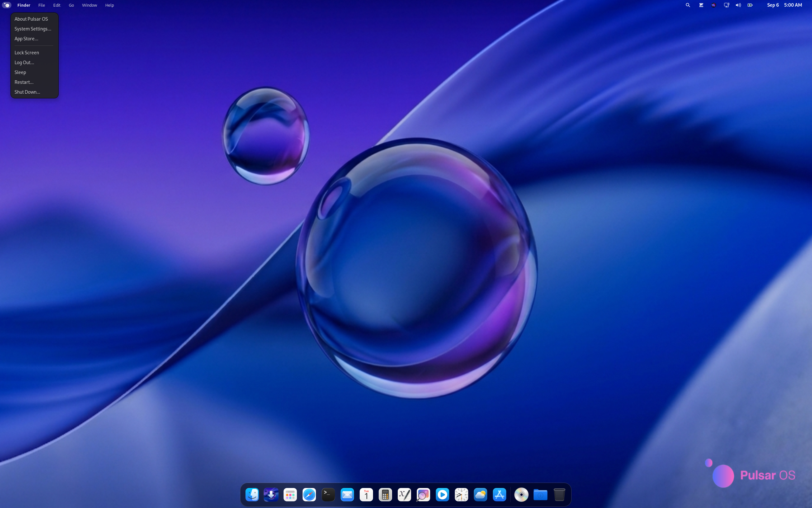Screen dimensions: 812x508
Task: Click the search magnifier in menu bar
Action: pos(688,5)
